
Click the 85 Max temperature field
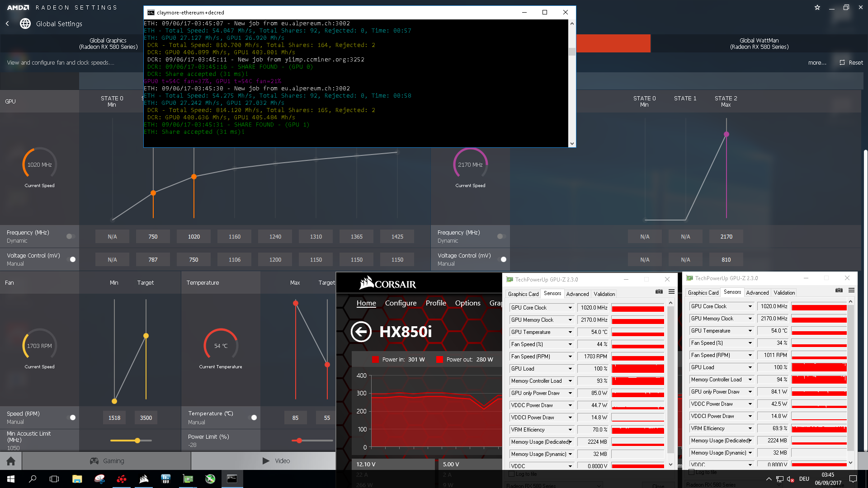(x=295, y=418)
